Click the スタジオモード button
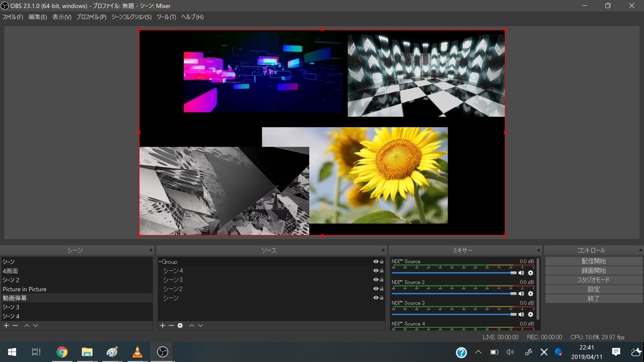Viewport: 644px width, 362px height. click(594, 280)
